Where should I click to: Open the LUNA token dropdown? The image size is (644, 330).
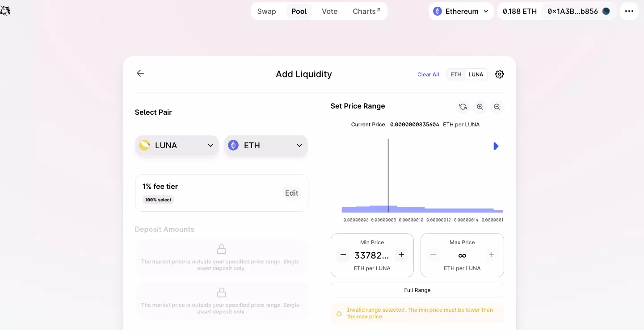click(177, 146)
